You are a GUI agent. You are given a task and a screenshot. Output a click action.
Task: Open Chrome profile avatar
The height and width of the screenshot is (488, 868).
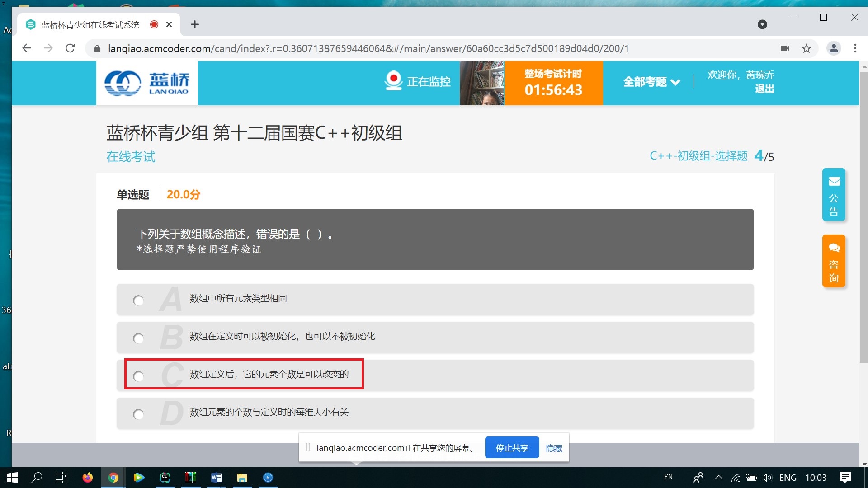tap(834, 48)
